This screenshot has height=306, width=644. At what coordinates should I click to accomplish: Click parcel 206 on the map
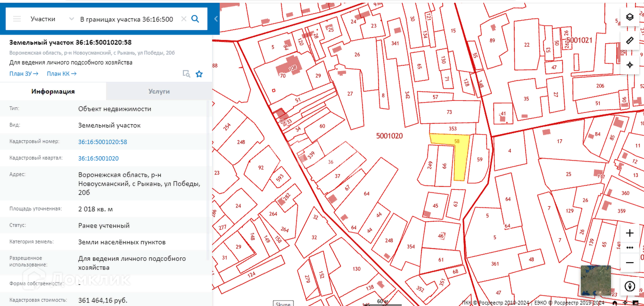(600, 86)
